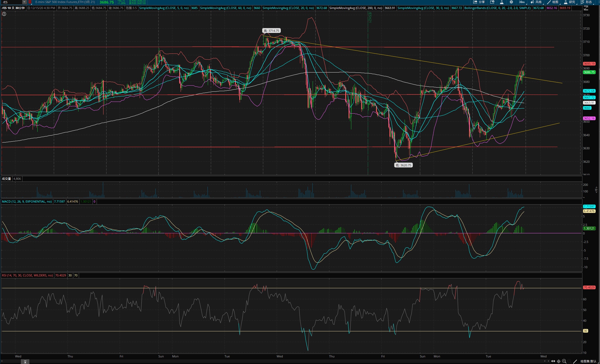Open the chart info note icon
Viewport: 600px width, 364px height.
pyautogui.click(x=492, y=2)
